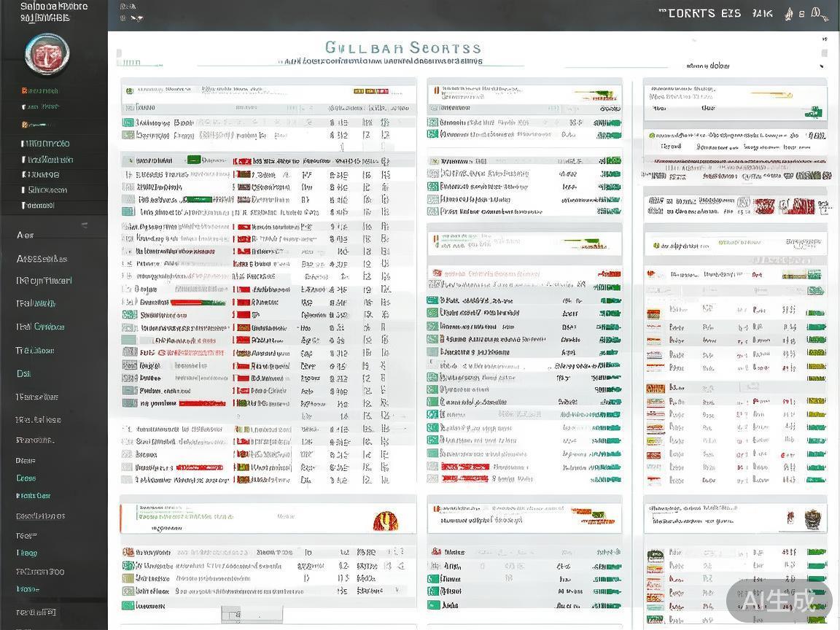
Task: Click the 'AI生成' badge at bottom right
Action: click(x=779, y=601)
